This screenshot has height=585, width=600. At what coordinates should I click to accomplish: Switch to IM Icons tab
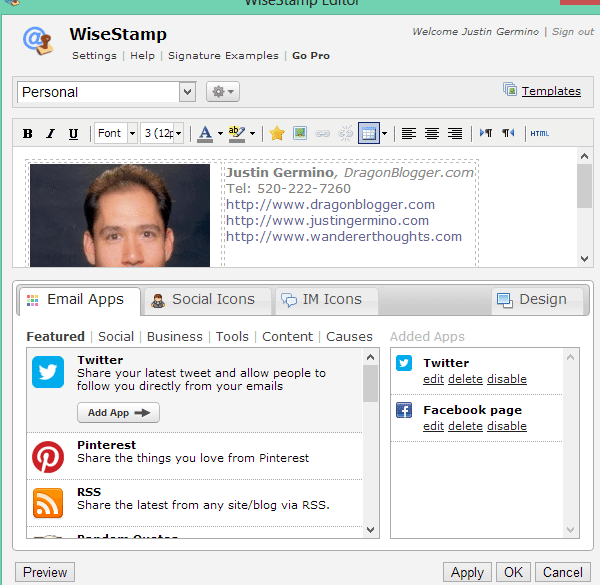(326, 300)
